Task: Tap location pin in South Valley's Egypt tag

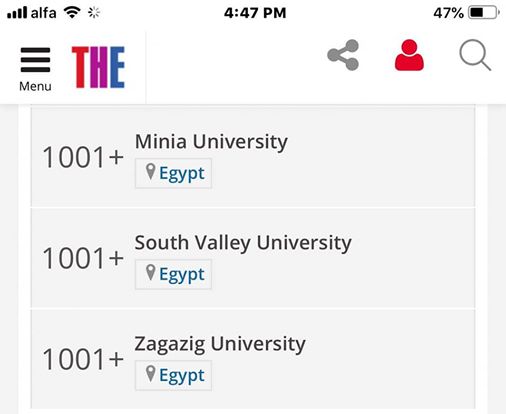Action: coord(151,273)
